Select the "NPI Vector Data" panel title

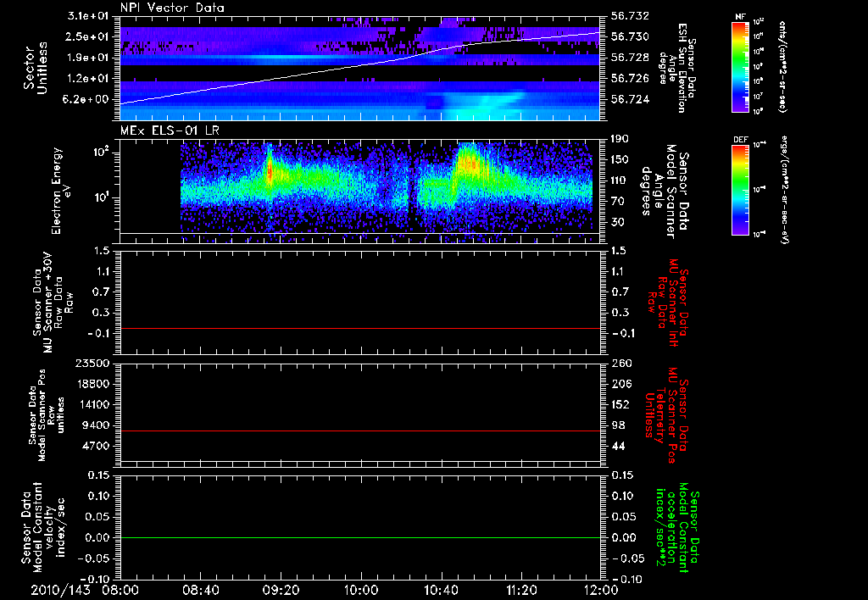(x=172, y=8)
